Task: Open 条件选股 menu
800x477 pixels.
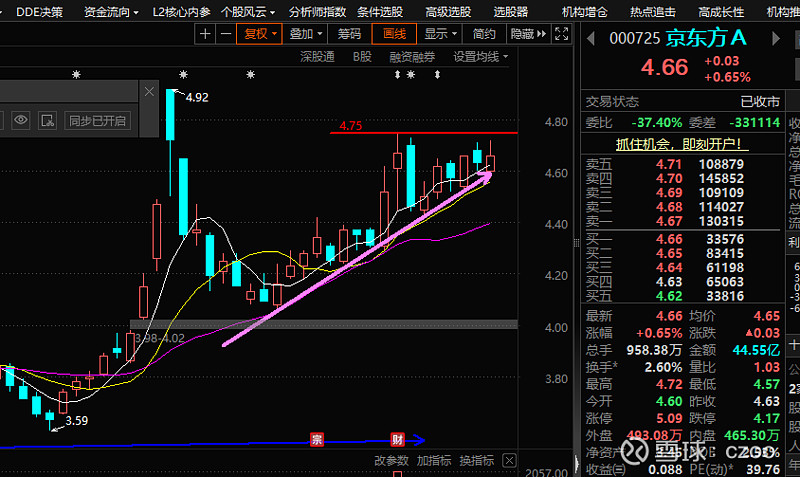Action: tap(380, 12)
